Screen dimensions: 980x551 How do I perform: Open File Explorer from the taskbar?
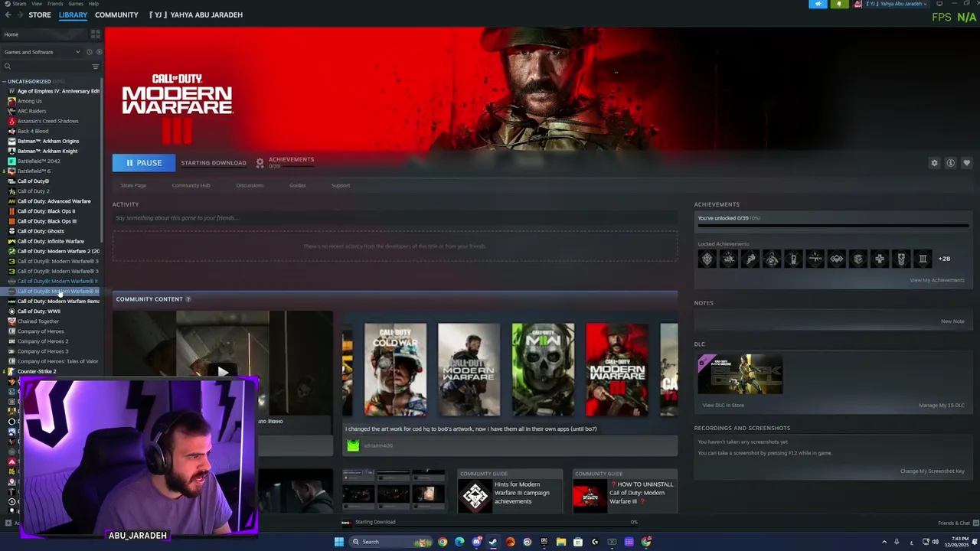coord(561,542)
